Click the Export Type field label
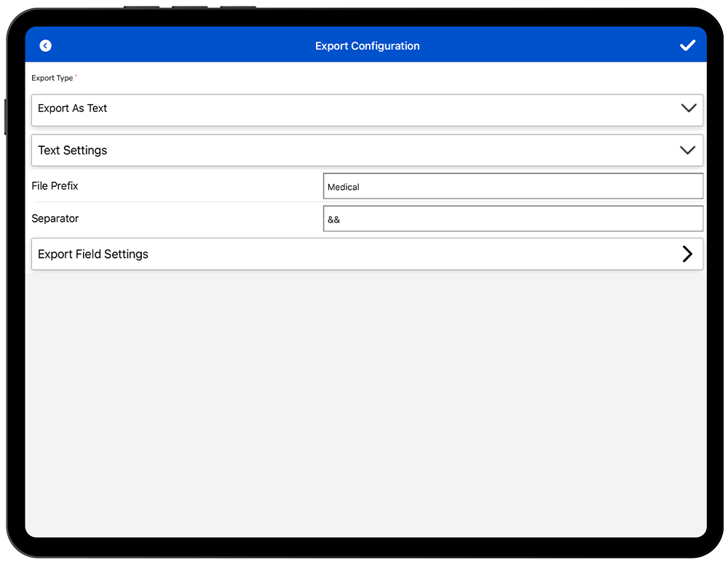Image resolution: width=728 pixels, height=563 pixels. click(x=52, y=79)
